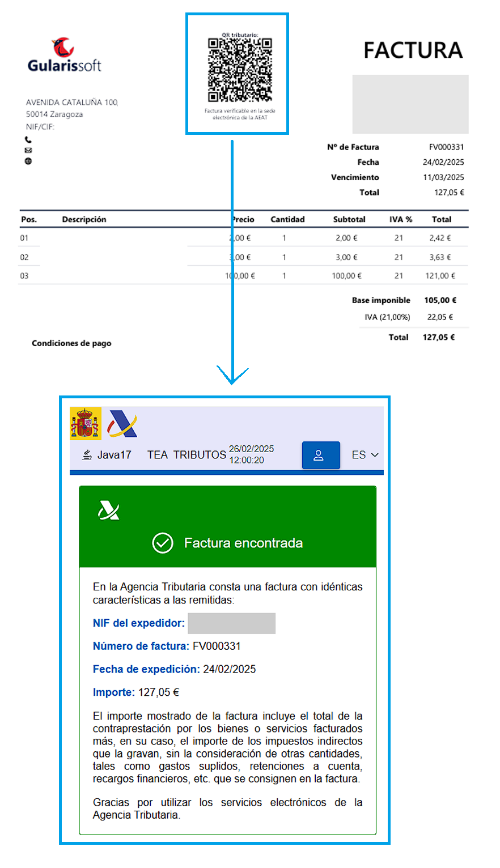Open the user account button
Viewport: 500px width, 868px height.
pos(321,455)
